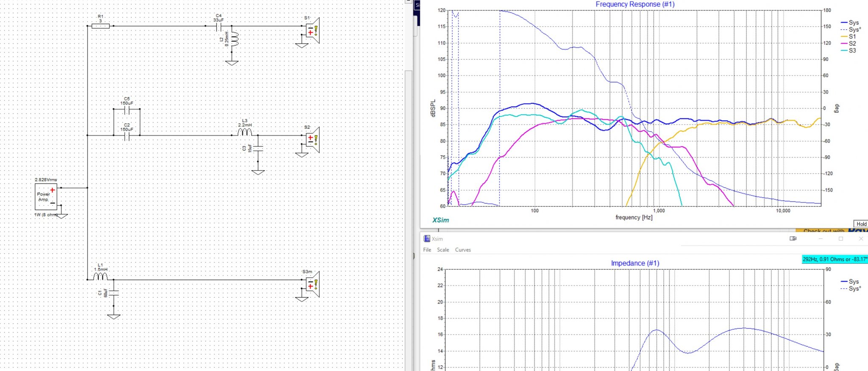
Task: Select the S1 speaker driver symbol
Action: pyautogui.click(x=313, y=30)
